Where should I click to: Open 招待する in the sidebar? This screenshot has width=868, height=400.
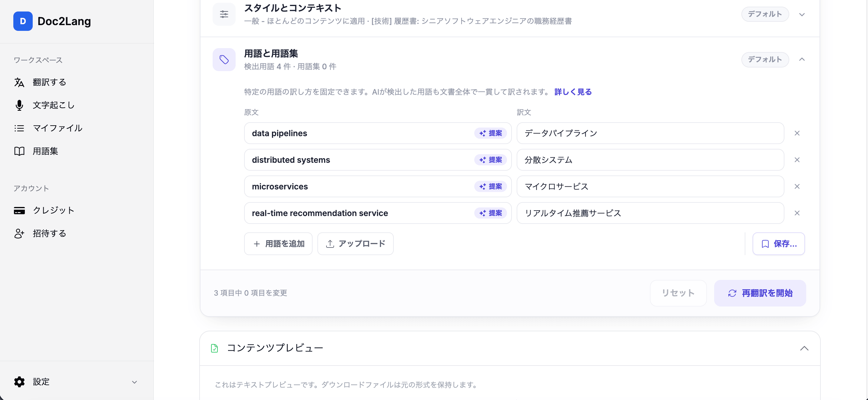point(49,233)
